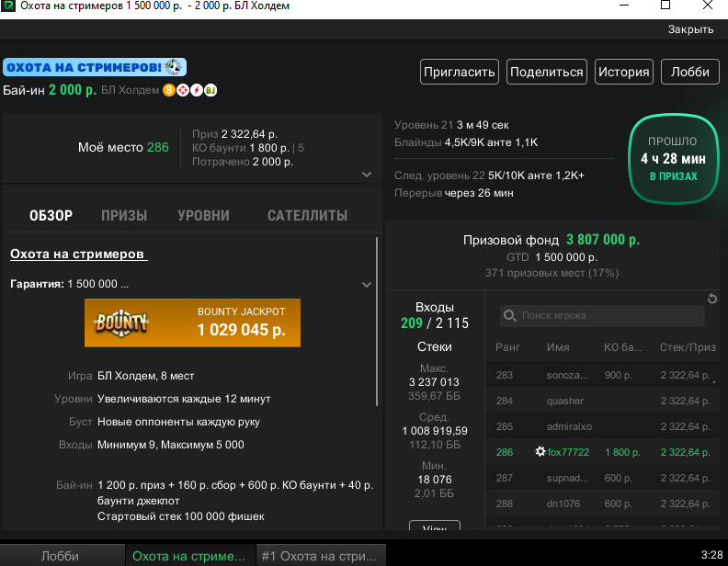The image size is (728, 566).
Task: Click the overview panel vertical scrollbar
Action: point(377,322)
